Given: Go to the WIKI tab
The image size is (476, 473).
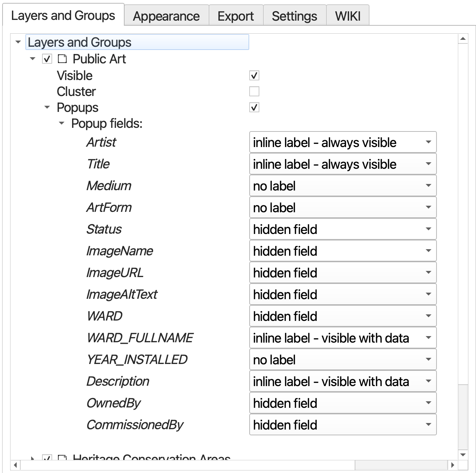Looking at the screenshot, I should click(348, 16).
